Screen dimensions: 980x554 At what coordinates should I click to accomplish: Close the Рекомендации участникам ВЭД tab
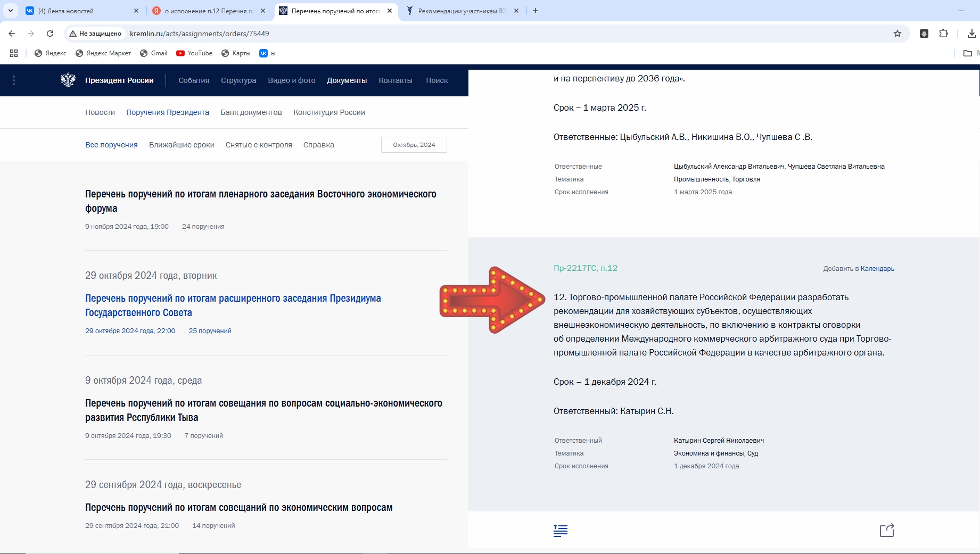point(516,11)
